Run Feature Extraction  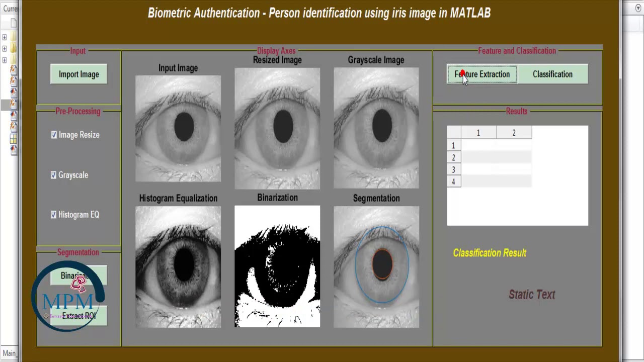click(482, 74)
